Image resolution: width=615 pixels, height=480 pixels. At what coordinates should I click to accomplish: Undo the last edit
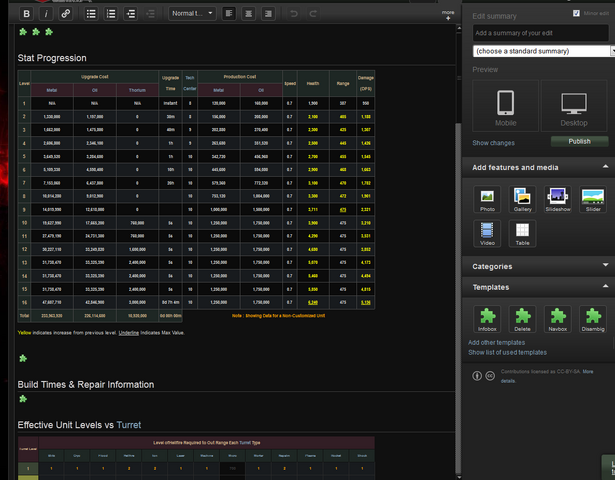(x=293, y=14)
